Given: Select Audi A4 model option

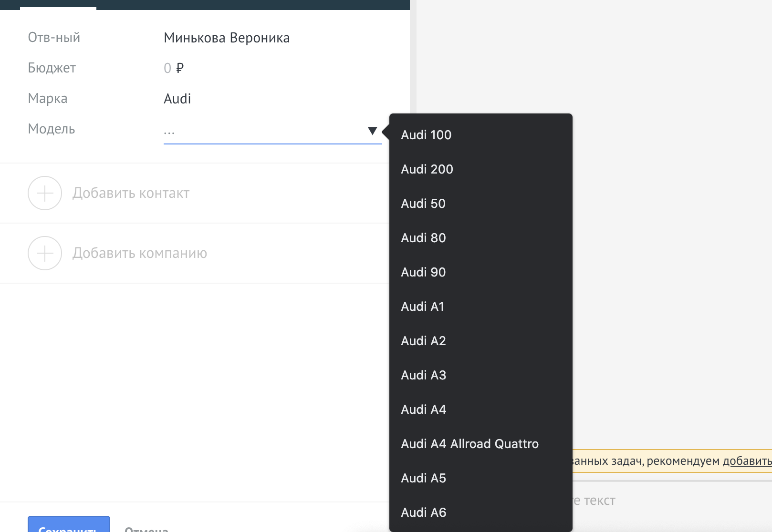Looking at the screenshot, I should click(423, 409).
